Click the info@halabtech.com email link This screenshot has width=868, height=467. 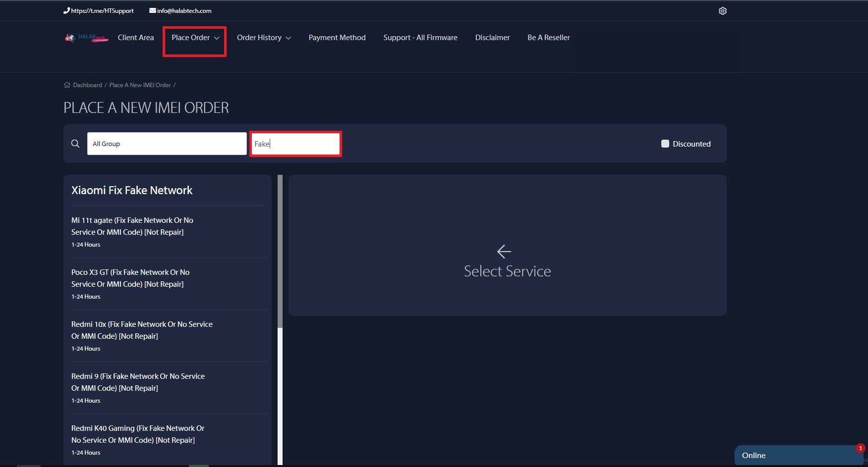pyautogui.click(x=184, y=10)
